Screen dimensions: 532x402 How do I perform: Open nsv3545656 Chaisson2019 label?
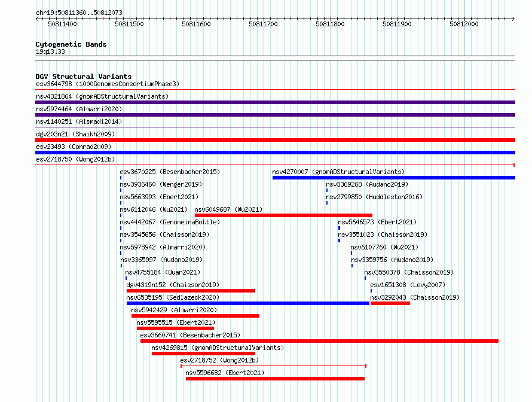(x=164, y=234)
